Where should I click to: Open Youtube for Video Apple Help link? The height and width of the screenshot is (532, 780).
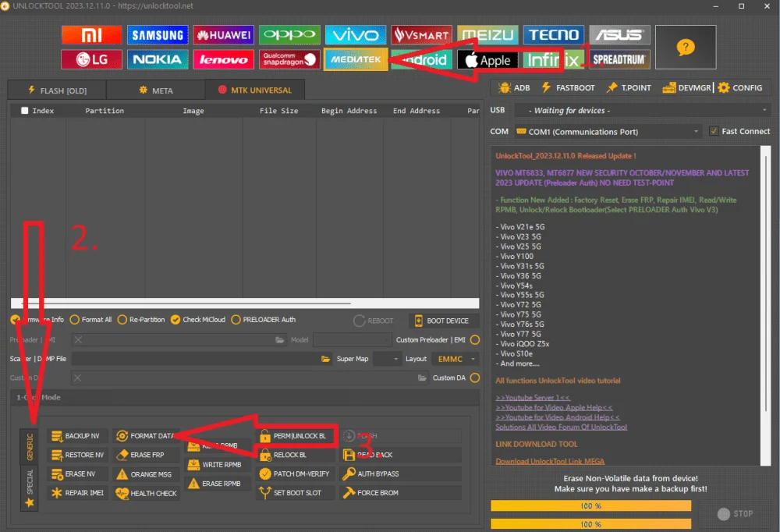(x=554, y=408)
